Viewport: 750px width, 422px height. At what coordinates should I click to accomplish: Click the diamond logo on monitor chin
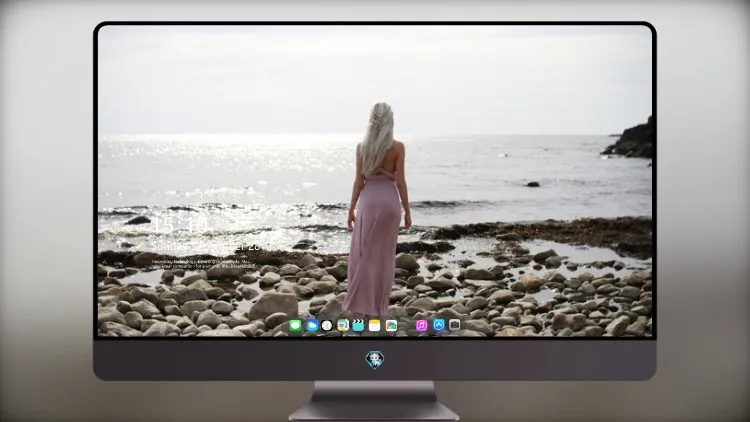click(375, 360)
